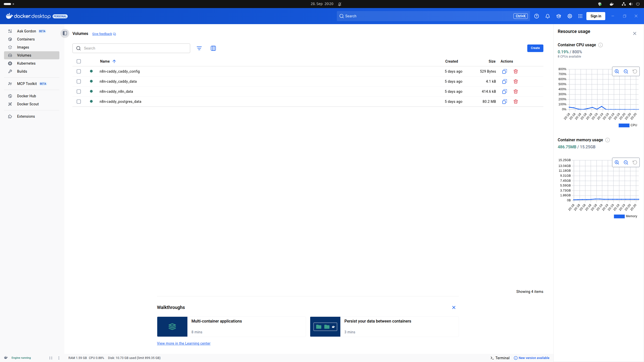
Task: Check the n8n-caddy_caddy_config volume checkbox
Action: (x=79, y=71)
